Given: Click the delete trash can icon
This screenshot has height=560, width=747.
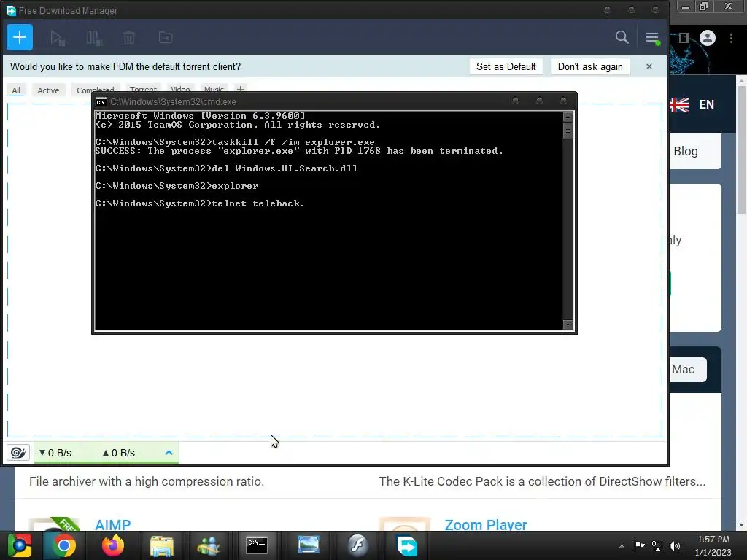Looking at the screenshot, I should (x=129, y=38).
